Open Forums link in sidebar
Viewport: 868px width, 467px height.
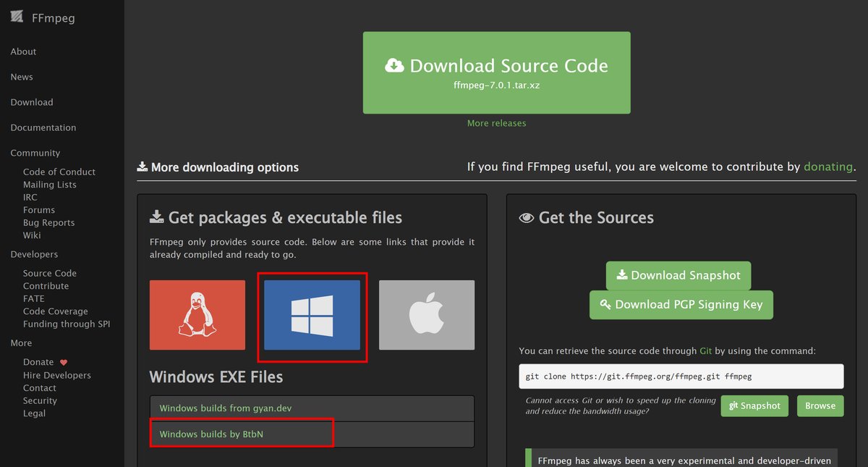pos(39,210)
